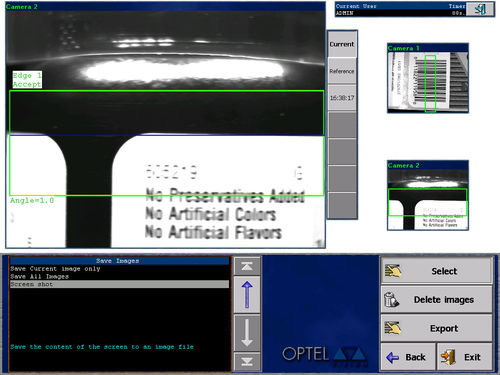Move selection down with the white arrow
This screenshot has width=500, height=375.
[247, 332]
